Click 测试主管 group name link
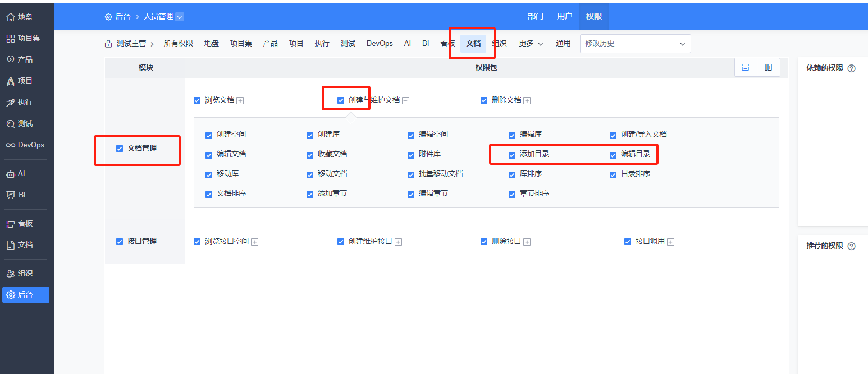Viewport: 868px width, 374px height. coord(131,44)
